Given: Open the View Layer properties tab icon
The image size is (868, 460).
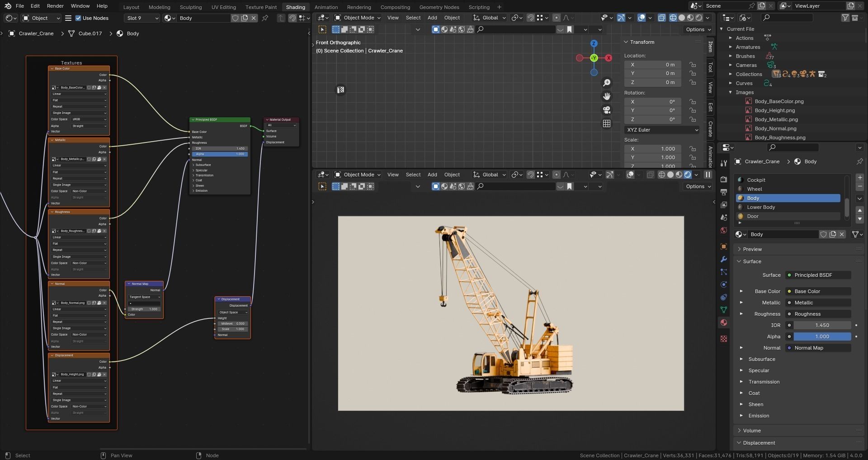Looking at the screenshot, I should point(724,205).
